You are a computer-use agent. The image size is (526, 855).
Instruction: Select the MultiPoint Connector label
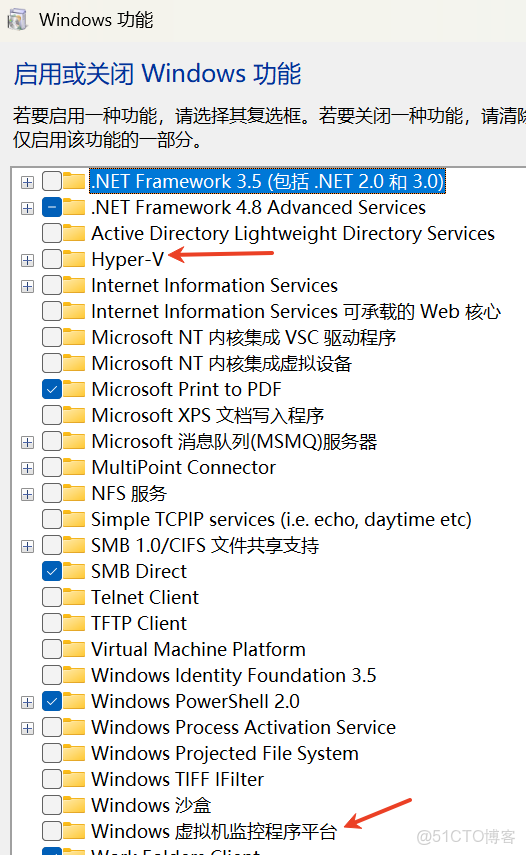[x=184, y=467]
